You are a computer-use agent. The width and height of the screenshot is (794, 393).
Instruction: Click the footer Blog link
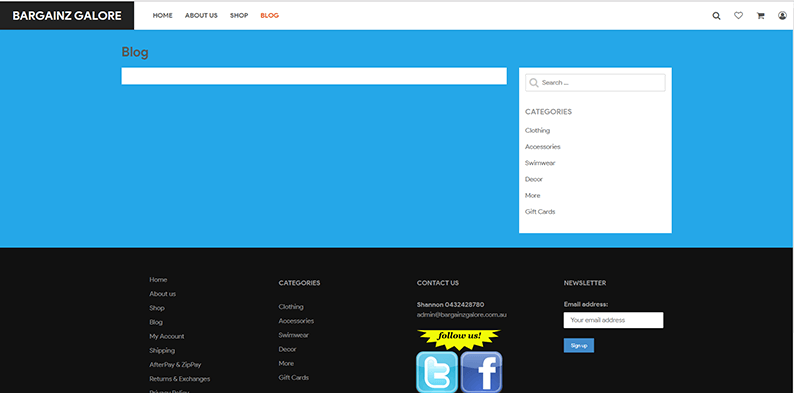click(x=156, y=322)
